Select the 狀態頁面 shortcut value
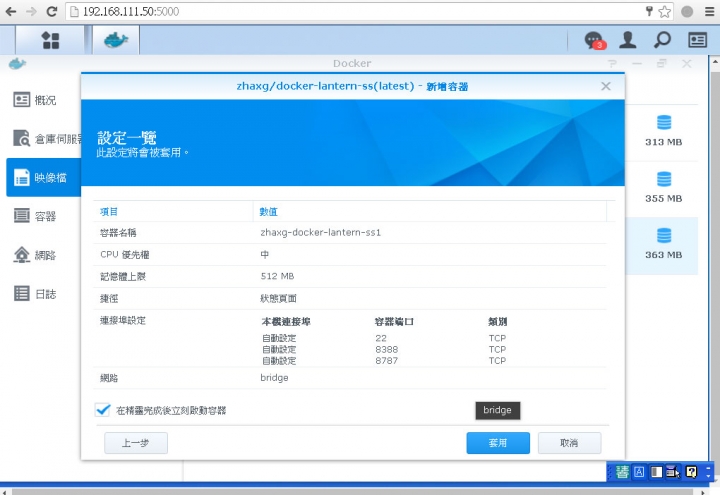 [278, 298]
